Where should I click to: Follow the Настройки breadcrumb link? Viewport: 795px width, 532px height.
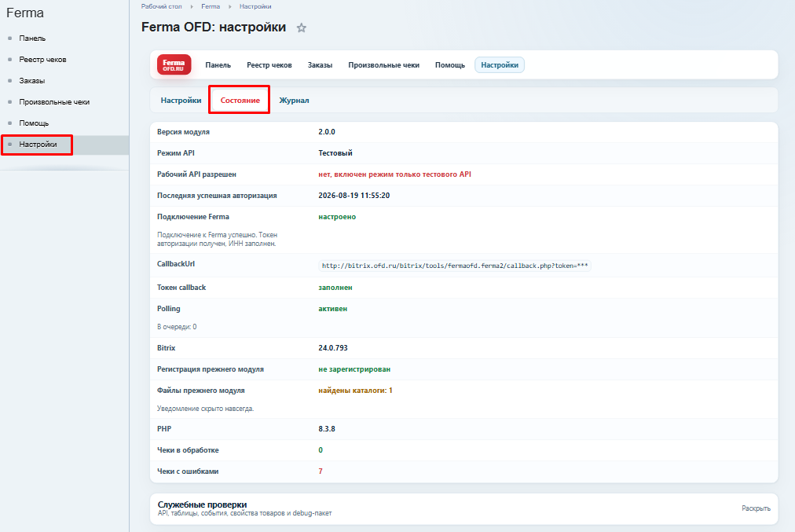coord(255,6)
